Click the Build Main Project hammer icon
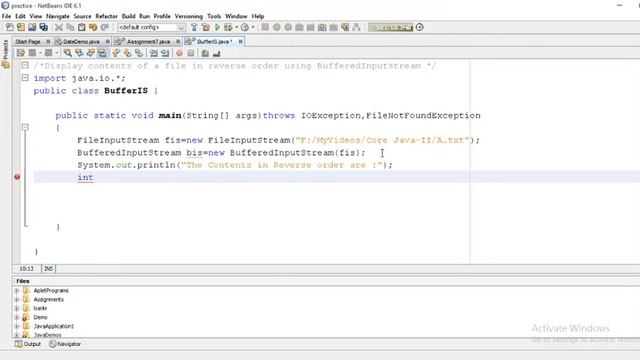Image resolution: width=640 pixels, height=360 pixels. pyautogui.click(x=194, y=27)
